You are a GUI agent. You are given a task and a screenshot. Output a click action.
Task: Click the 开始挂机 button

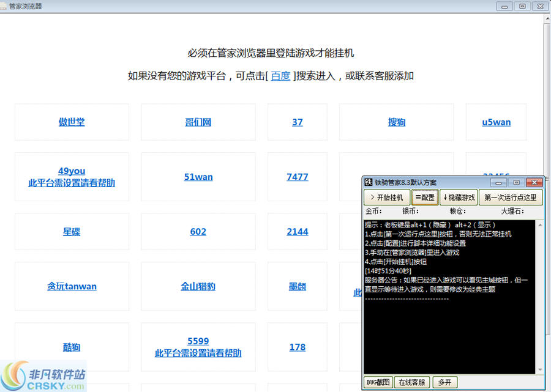click(x=387, y=198)
